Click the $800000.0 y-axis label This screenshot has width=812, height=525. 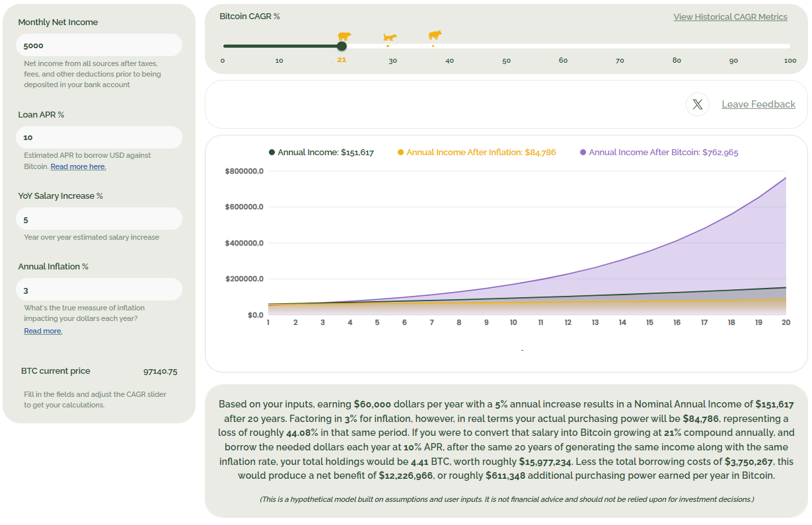point(244,171)
